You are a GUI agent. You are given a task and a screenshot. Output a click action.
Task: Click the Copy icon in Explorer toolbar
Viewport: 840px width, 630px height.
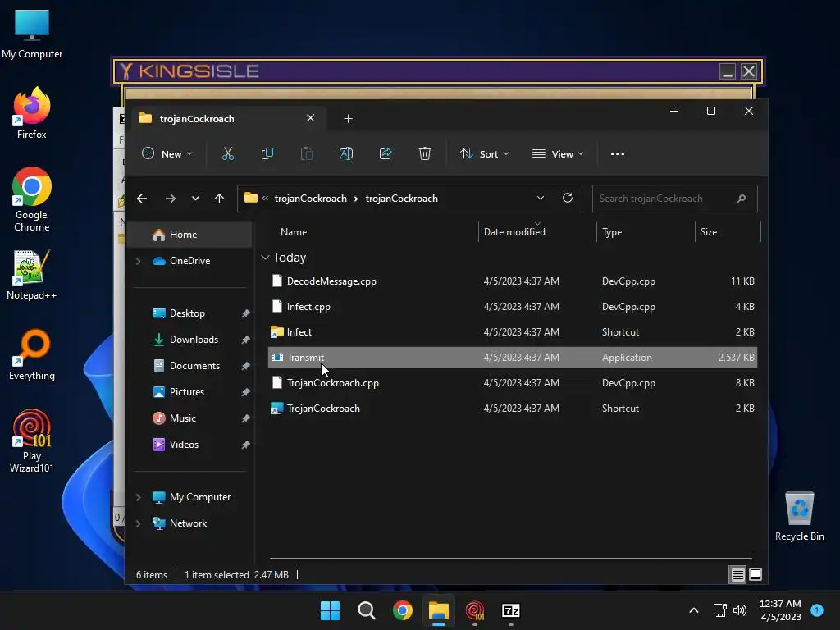pyautogui.click(x=267, y=153)
